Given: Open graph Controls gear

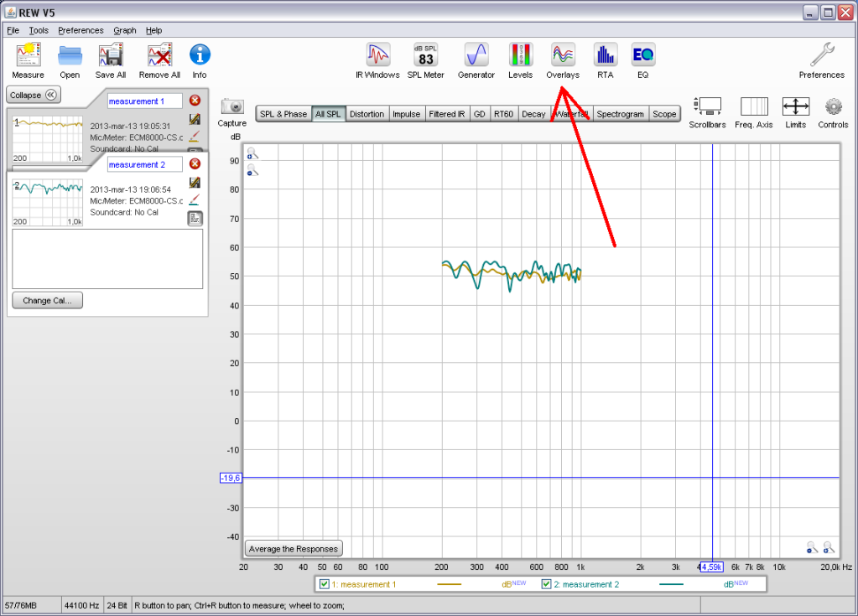Looking at the screenshot, I should tap(833, 107).
